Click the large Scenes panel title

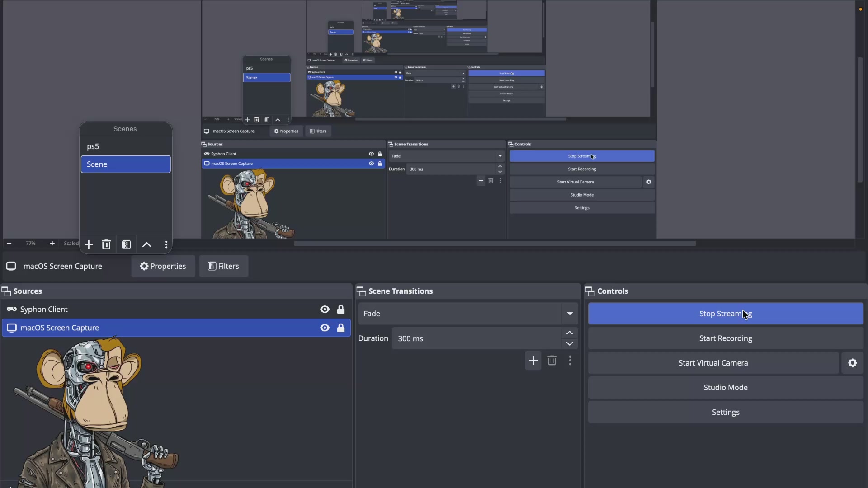pos(125,129)
